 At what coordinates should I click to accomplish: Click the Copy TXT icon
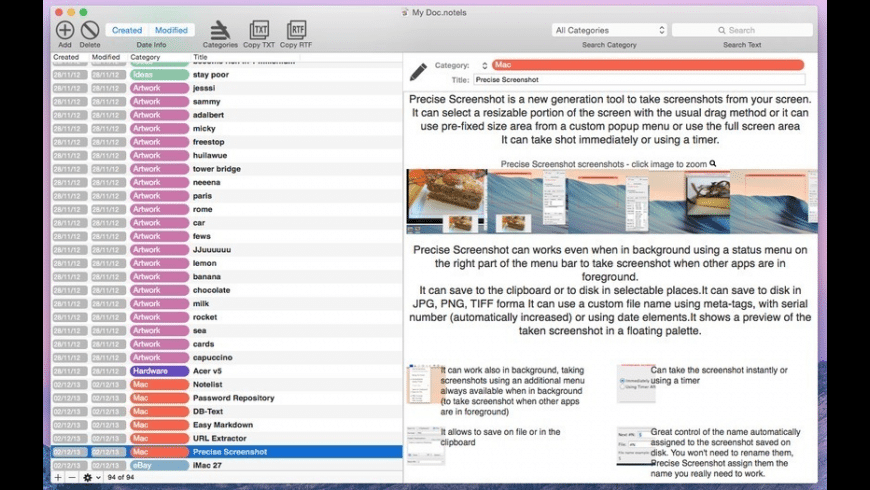[259, 30]
